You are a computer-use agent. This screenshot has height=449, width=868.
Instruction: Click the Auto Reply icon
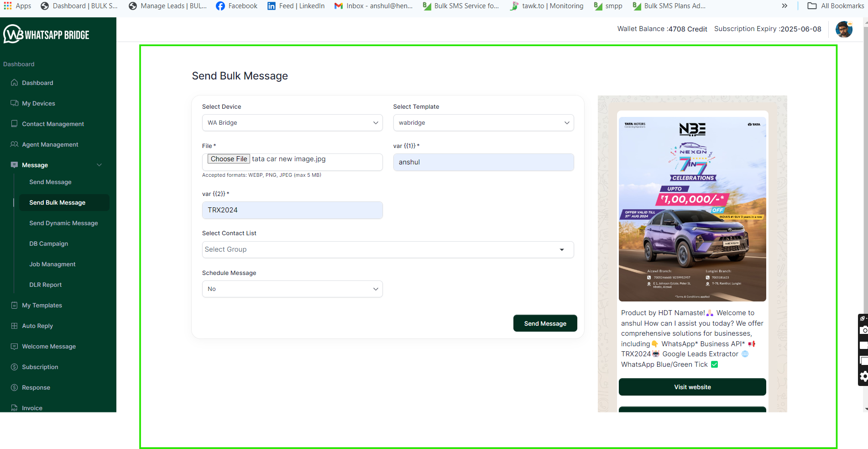tap(14, 326)
